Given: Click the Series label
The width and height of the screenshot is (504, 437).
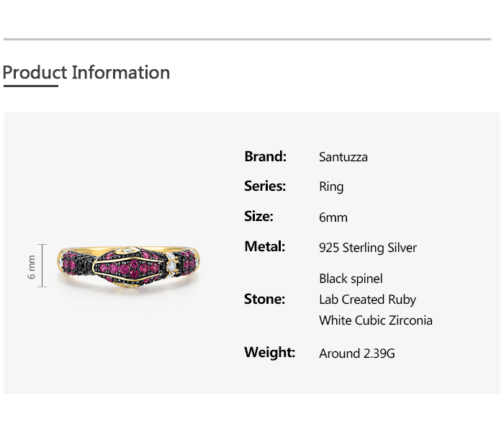Looking at the screenshot, I should click(x=265, y=186).
